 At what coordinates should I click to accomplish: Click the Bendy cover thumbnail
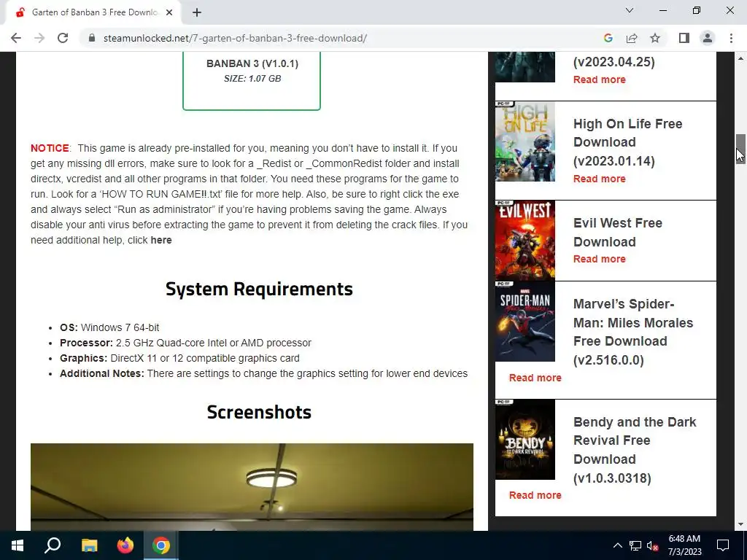click(525, 440)
